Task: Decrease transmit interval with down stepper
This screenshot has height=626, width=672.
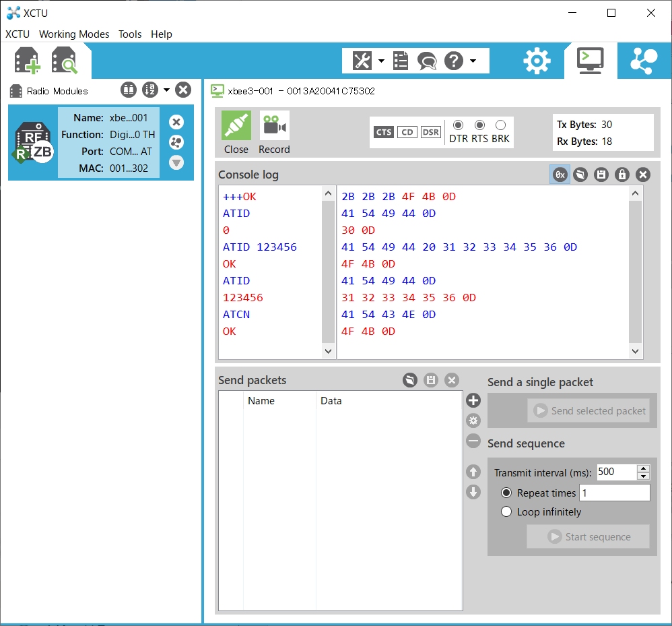Action: tap(643, 476)
